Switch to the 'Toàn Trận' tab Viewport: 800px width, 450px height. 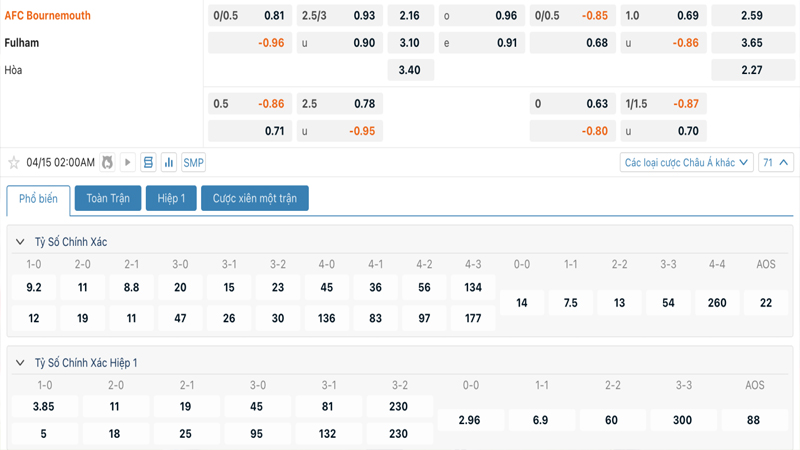pyautogui.click(x=108, y=199)
